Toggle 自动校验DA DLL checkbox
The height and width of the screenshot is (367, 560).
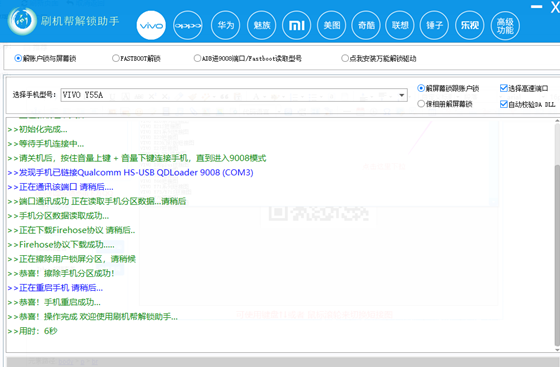point(528,104)
